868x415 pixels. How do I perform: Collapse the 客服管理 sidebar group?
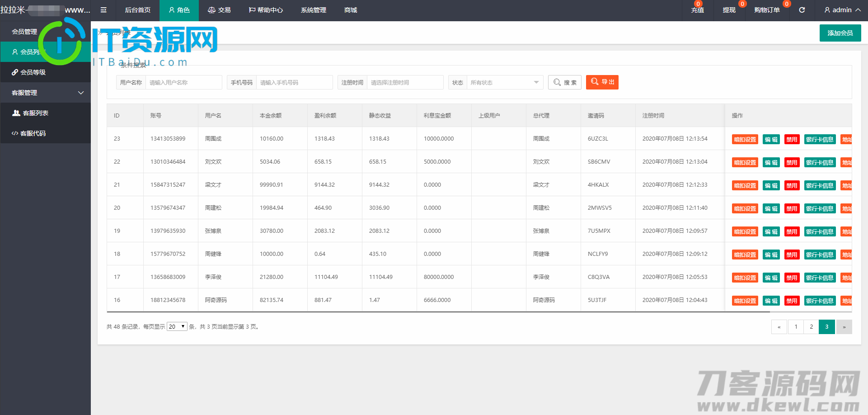pos(45,93)
